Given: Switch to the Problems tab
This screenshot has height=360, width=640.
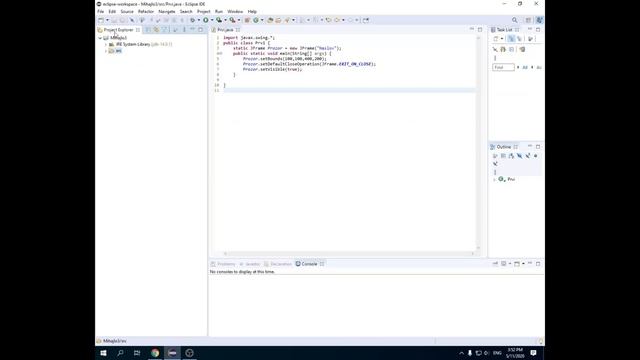Looking at the screenshot, I should tap(223, 264).
